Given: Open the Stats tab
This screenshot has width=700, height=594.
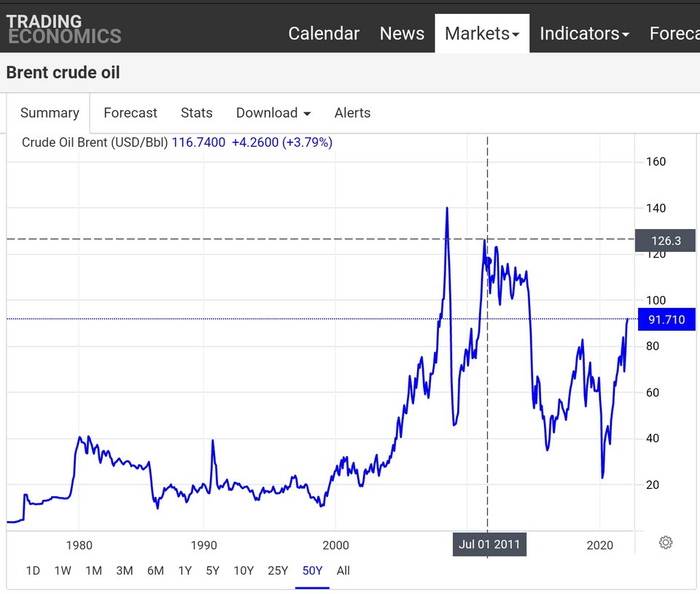Looking at the screenshot, I should (196, 113).
